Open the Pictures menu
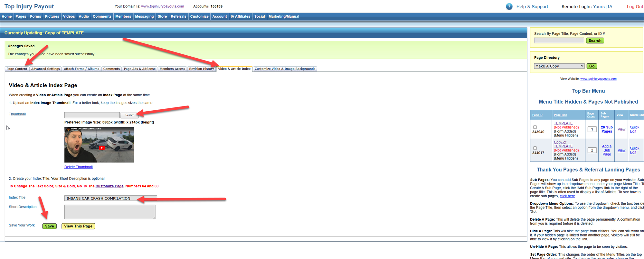 52,16
